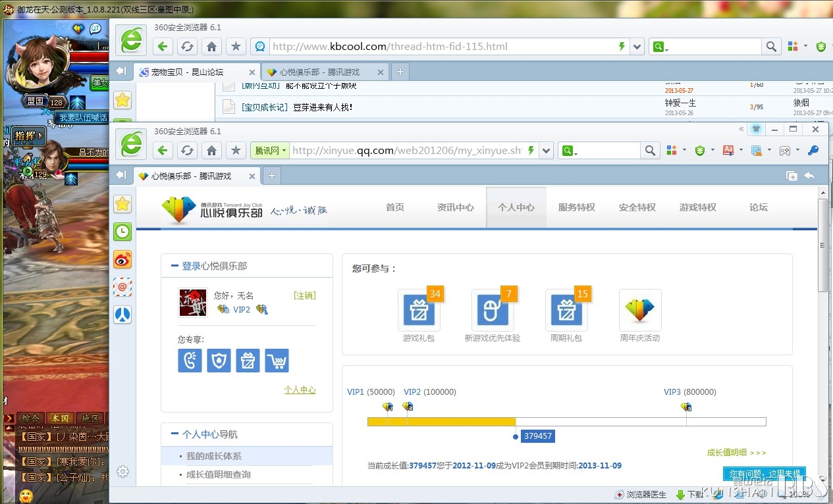Add new tab in the front browser
This screenshot has width=833, height=504.
pos(271,176)
